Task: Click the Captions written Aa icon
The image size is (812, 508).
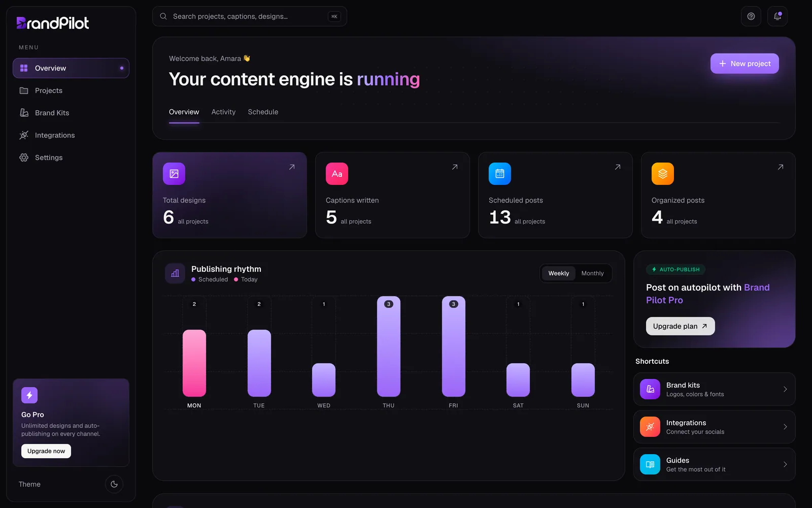Action: point(337,174)
